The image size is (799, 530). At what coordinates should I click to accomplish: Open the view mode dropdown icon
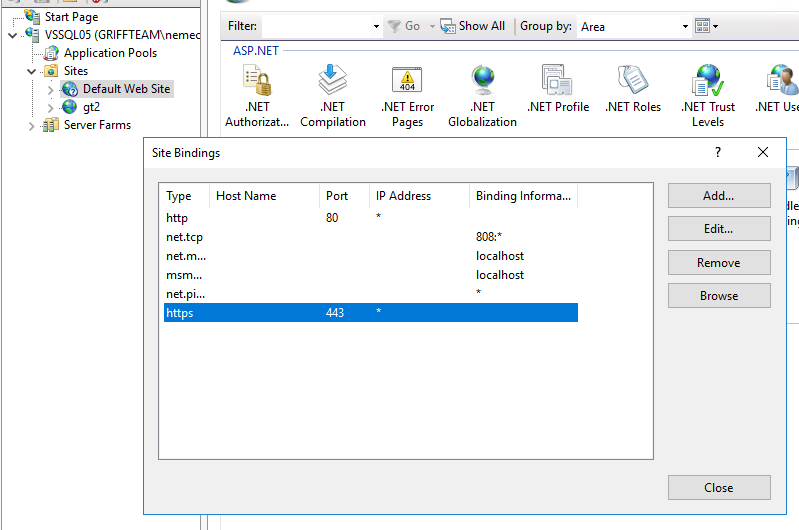[x=706, y=26]
